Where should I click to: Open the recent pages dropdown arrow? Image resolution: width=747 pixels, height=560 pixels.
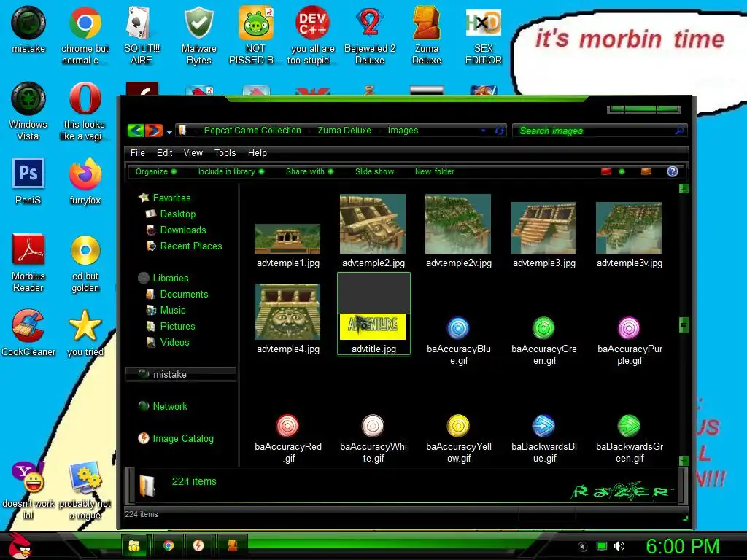[x=169, y=133]
